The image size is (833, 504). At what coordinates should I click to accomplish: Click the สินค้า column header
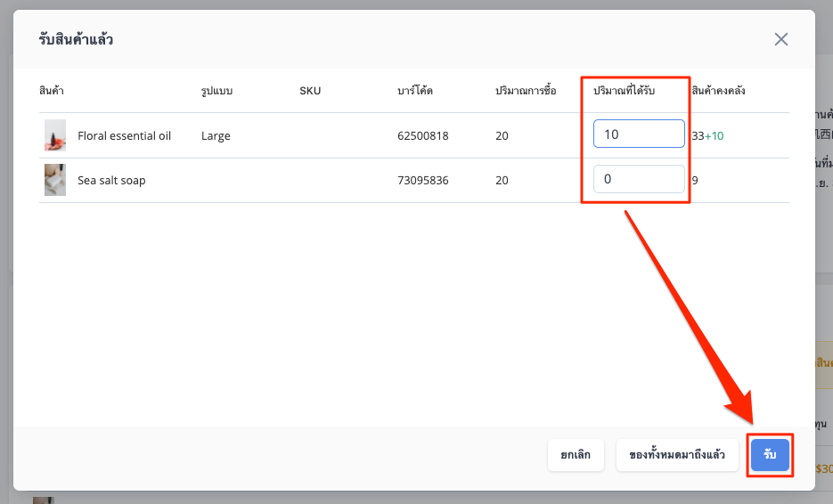52,90
